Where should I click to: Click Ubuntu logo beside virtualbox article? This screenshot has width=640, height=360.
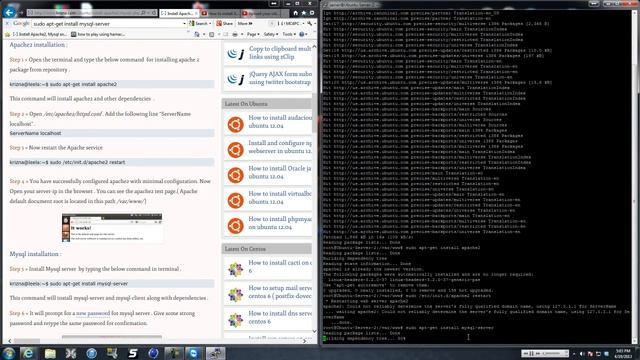pos(236,200)
